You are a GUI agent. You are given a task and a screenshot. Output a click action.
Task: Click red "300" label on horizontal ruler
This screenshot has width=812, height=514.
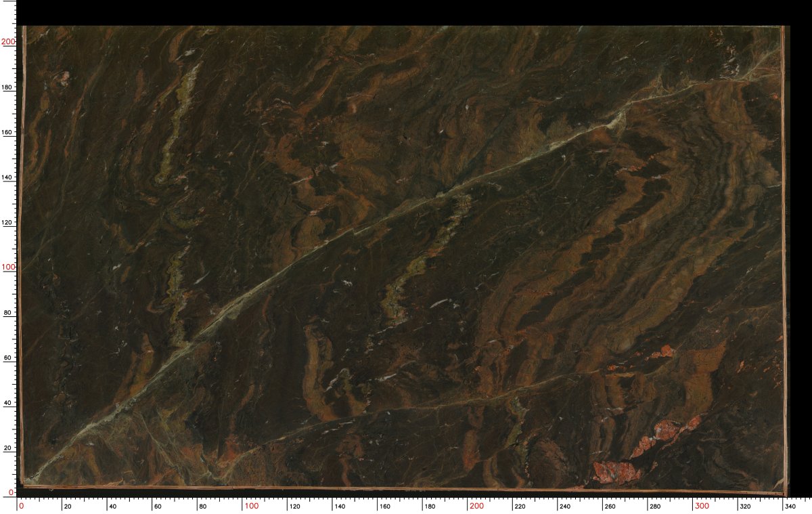[x=702, y=506]
